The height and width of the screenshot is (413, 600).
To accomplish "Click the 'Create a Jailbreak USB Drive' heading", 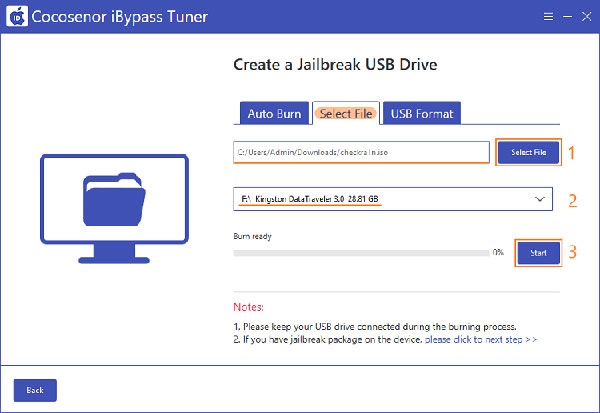I will click(335, 64).
